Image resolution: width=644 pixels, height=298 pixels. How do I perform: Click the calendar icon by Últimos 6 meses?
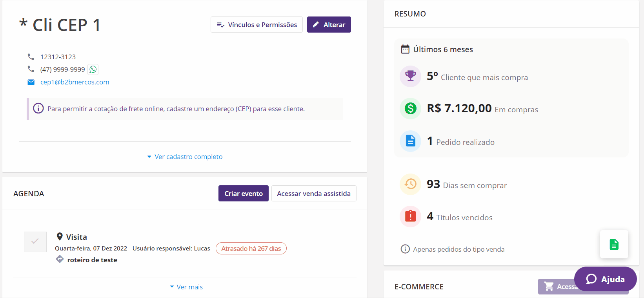point(405,49)
